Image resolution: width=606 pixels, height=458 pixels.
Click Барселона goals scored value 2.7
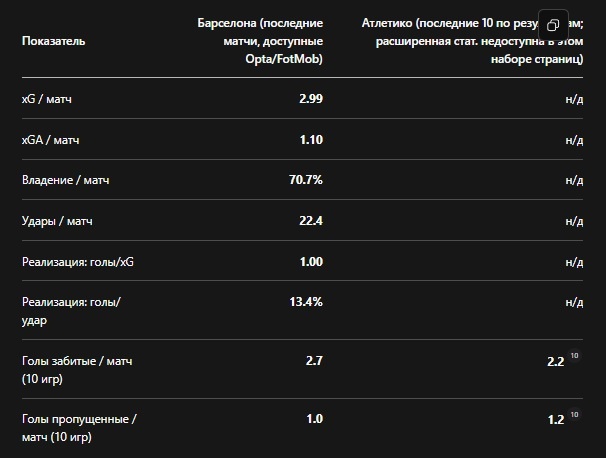pos(314,360)
